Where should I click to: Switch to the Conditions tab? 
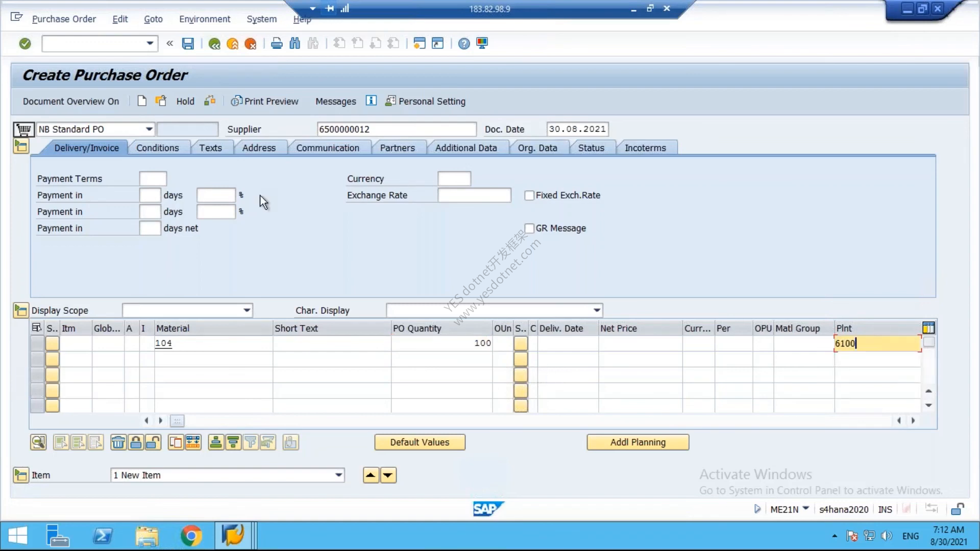[158, 148]
